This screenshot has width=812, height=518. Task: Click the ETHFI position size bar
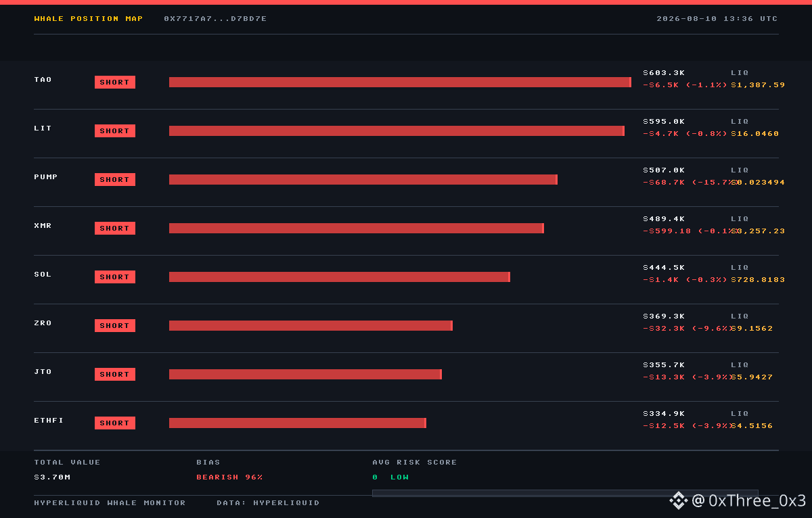298,423
